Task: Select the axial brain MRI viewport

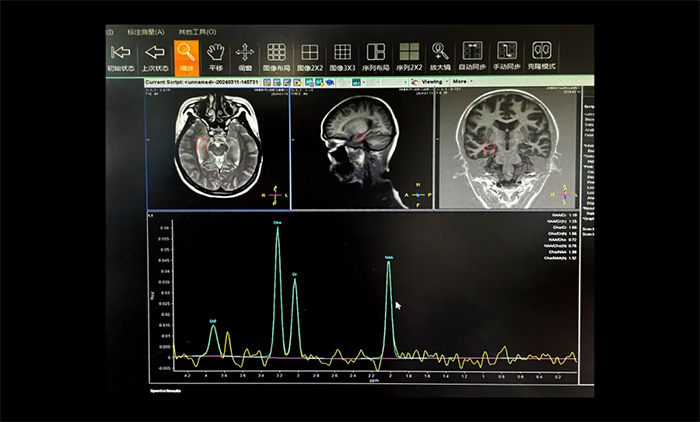Action: pyautogui.click(x=217, y=148)
